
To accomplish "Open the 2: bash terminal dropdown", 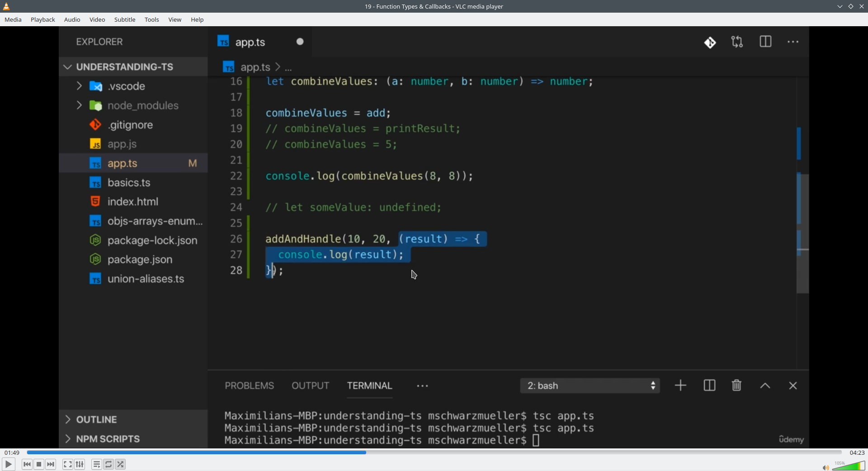I will click(590, 386).
